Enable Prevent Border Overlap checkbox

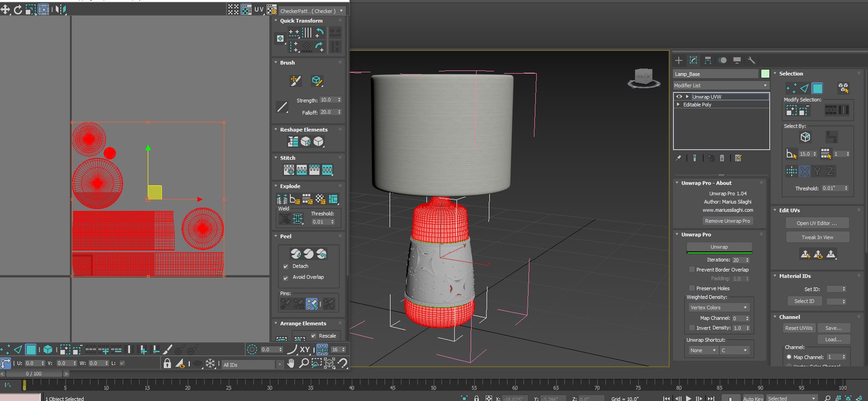[692, 269]
